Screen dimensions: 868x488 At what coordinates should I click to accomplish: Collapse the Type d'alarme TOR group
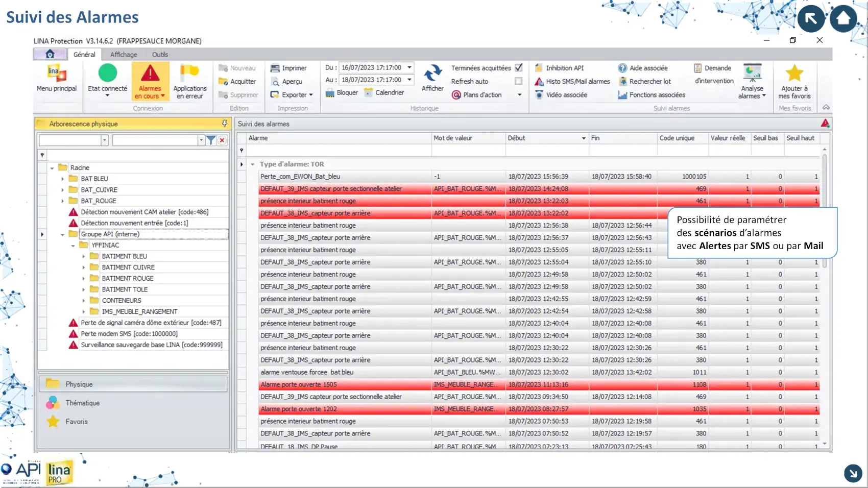(x=253, y=164)
